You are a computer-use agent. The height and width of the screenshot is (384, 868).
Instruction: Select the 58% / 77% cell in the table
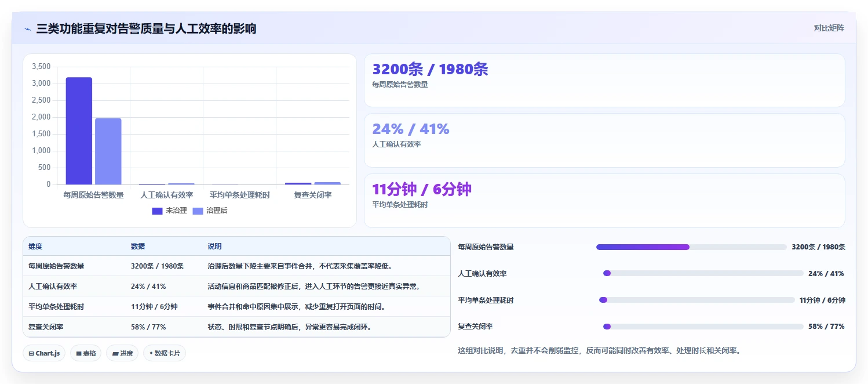coord(148,327)
